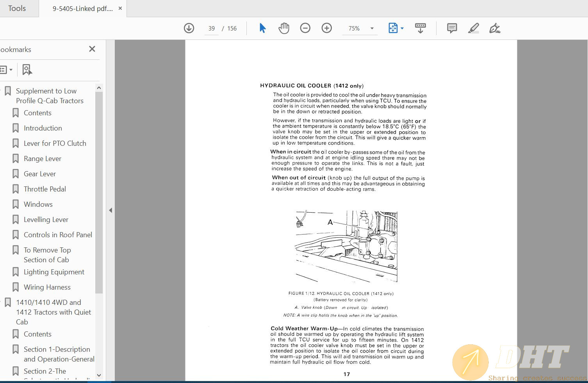
Task: Go to next page with down arrow icon
Action: coord(189,28)
